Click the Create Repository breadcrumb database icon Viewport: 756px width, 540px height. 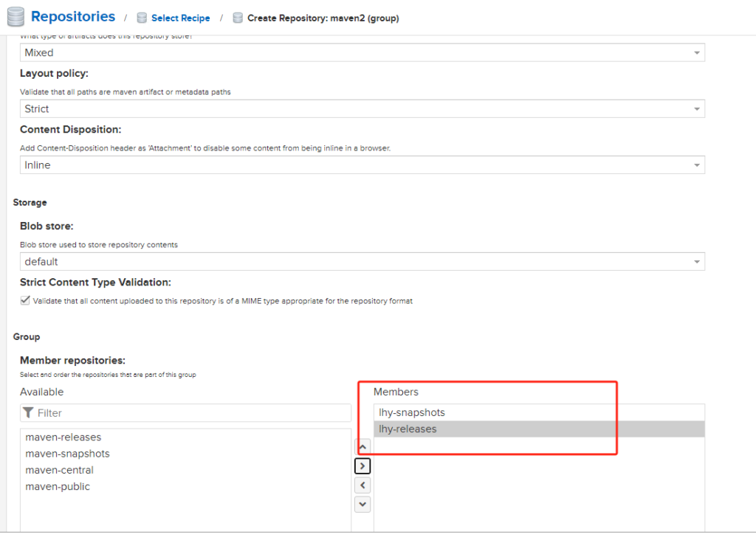coord(238,18)
